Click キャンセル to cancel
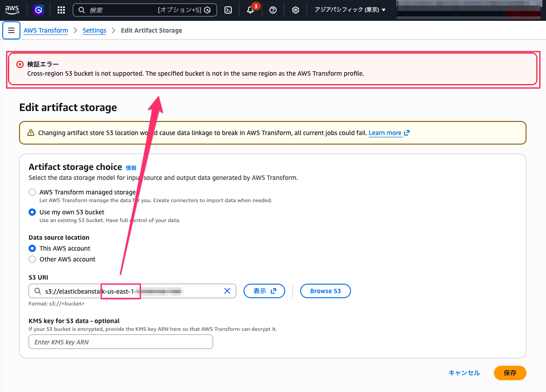 pyautogui.click(x=464, y=373)
